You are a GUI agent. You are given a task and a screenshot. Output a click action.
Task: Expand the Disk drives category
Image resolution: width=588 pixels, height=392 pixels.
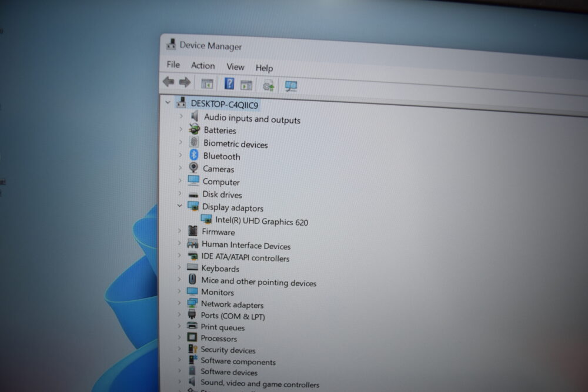click(x=179, y=193)
